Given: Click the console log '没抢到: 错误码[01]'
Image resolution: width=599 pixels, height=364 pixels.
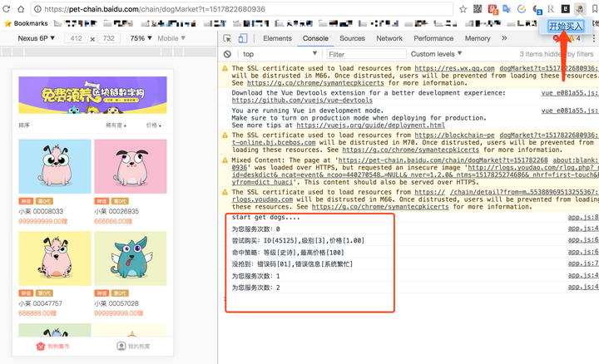Looking at the screenshot, I should pos(292,264).
